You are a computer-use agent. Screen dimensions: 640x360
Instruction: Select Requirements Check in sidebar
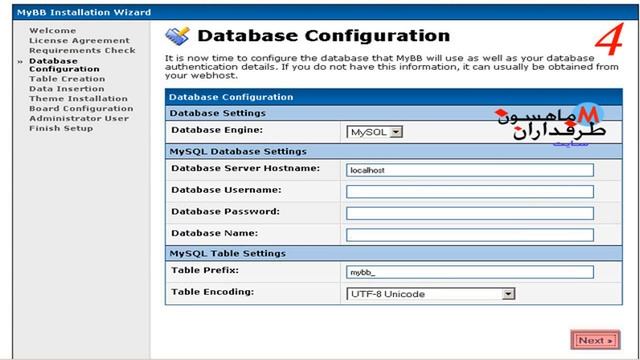coord(82,50)
